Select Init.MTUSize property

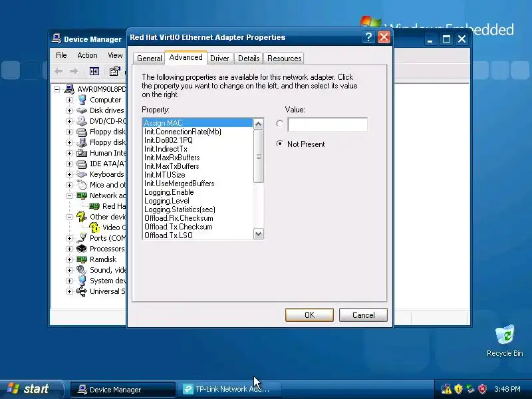[x=198, y=175]
